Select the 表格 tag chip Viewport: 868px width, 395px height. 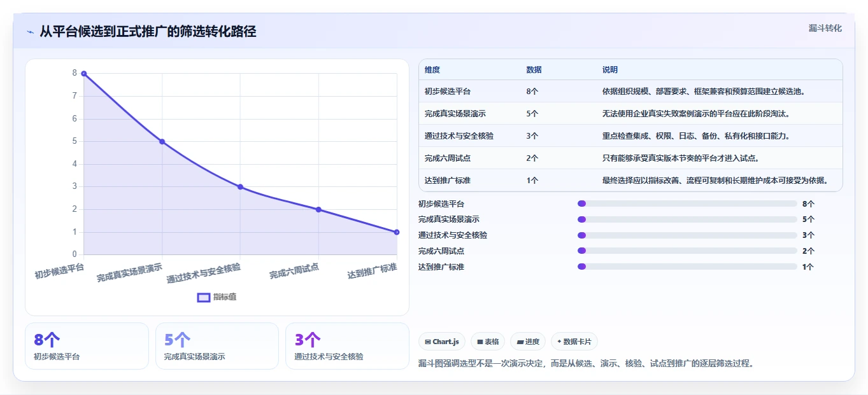[x=488, y=342]
